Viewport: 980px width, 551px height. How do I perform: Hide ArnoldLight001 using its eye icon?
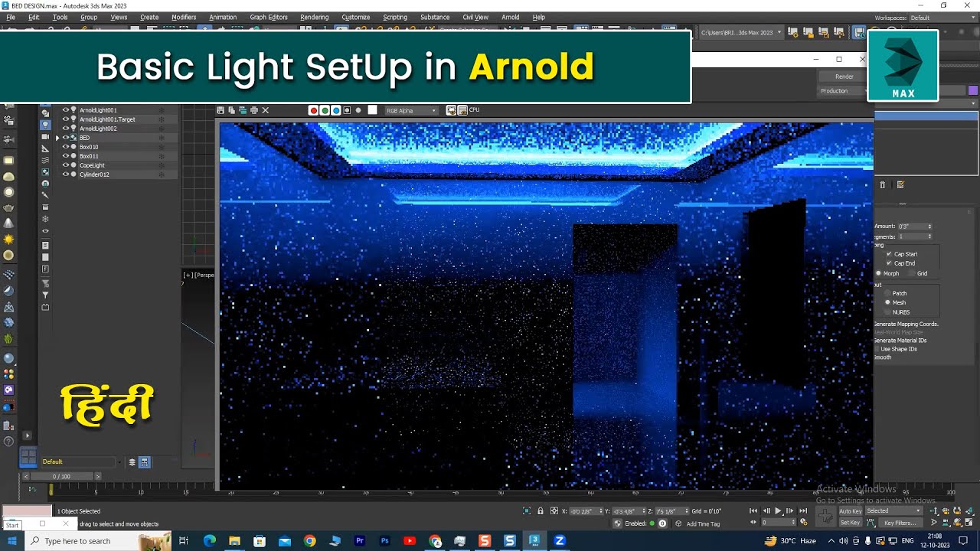66,110
